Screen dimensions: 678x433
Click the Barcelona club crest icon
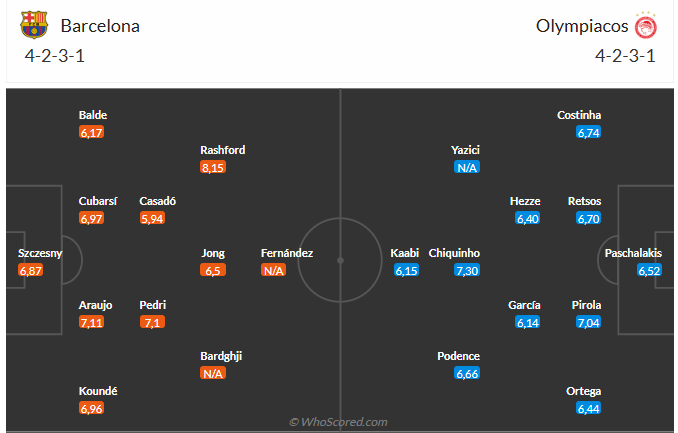34,25
